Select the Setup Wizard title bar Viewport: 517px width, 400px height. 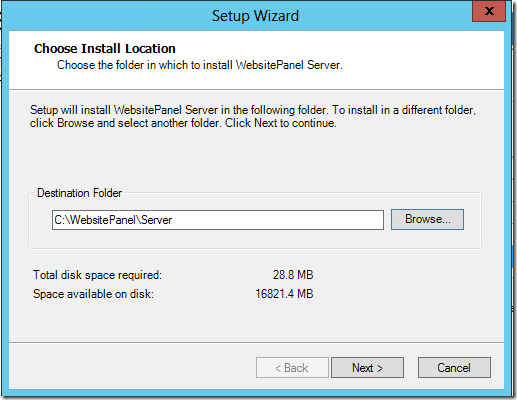pos(255,16)
